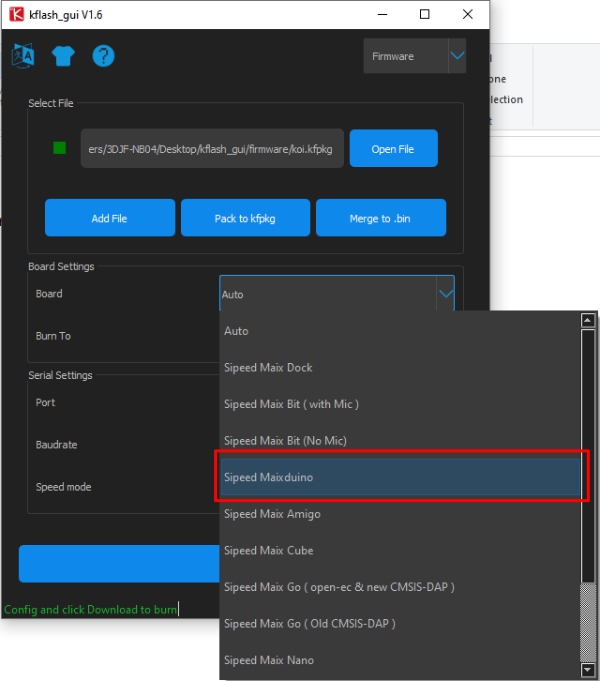Click Pack to kfpkg button
Screen dimensions: 600x681
[245, 218]
